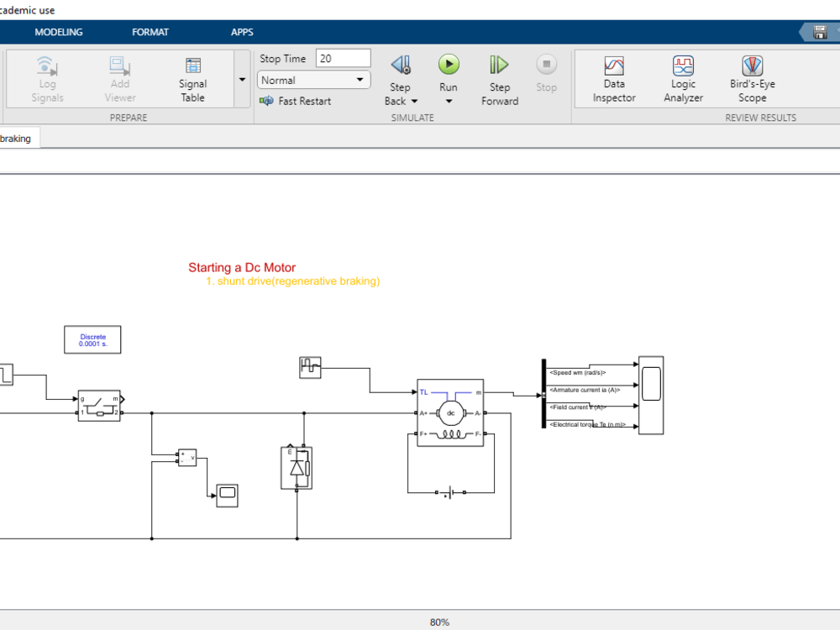Open the Signal Table
This screenshot has height=630, width=840.
click(x=193, y=81)
